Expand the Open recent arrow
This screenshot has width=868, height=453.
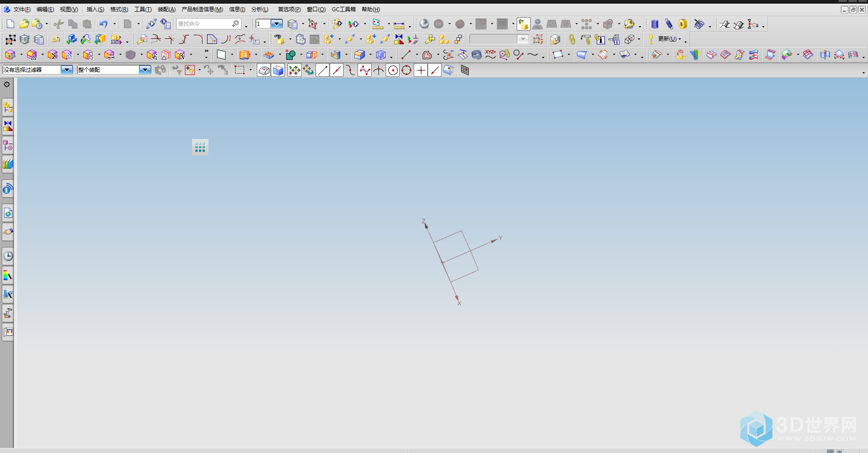click(x=46, y=24)
